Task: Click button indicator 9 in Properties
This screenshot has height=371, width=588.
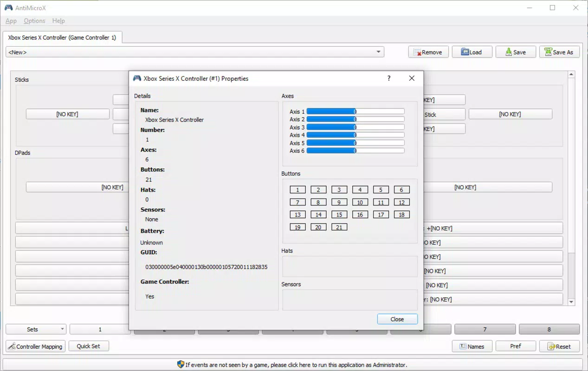Action: tap(339, 202)
